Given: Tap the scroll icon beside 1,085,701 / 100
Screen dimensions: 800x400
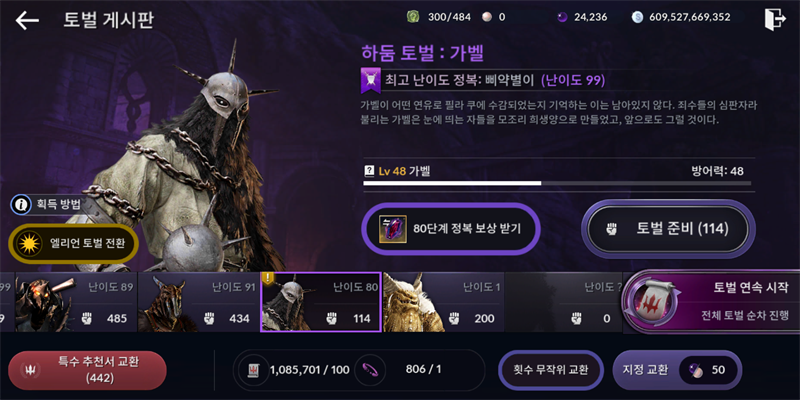Looking at the screenshot, I should pyautogui.click(x=255, y=370).
